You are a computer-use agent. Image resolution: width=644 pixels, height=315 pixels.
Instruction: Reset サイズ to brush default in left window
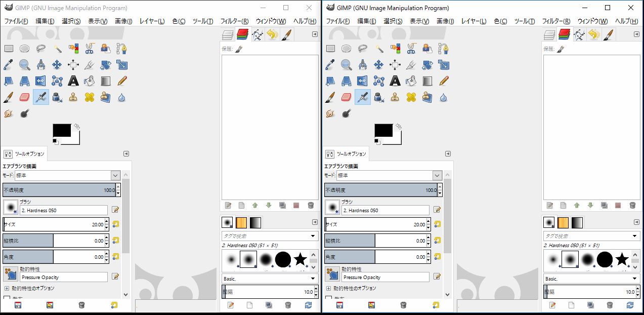[115, 224]
